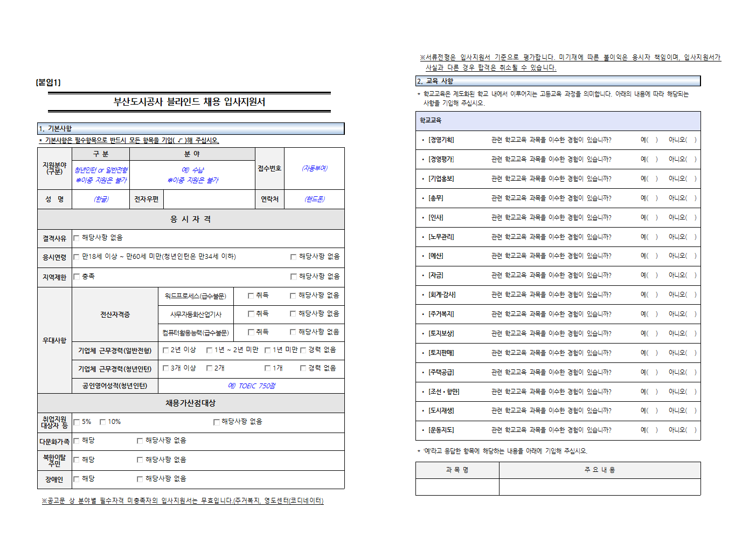Check '해당사항 없음' in the 지역제한 row

tap(294, 277)
